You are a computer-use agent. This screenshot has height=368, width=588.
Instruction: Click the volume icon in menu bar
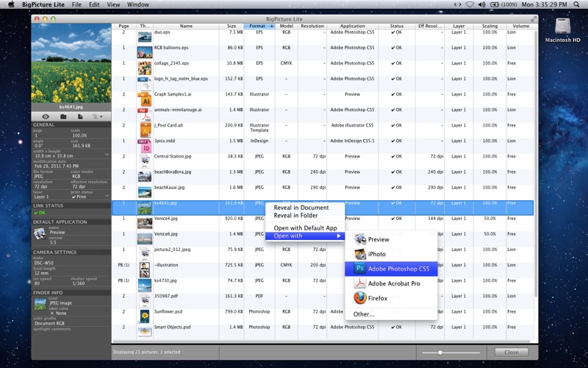tap(481, 4)
